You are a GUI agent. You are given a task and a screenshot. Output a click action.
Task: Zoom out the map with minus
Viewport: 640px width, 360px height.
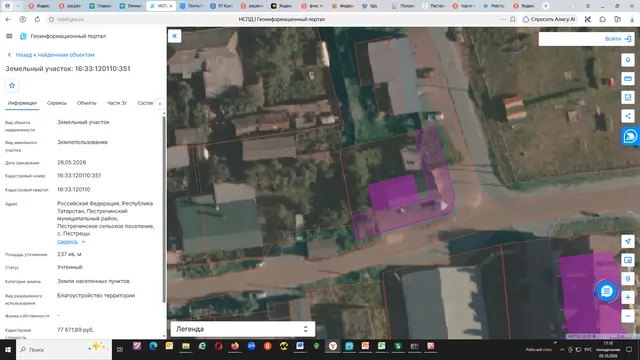point(628,316)
